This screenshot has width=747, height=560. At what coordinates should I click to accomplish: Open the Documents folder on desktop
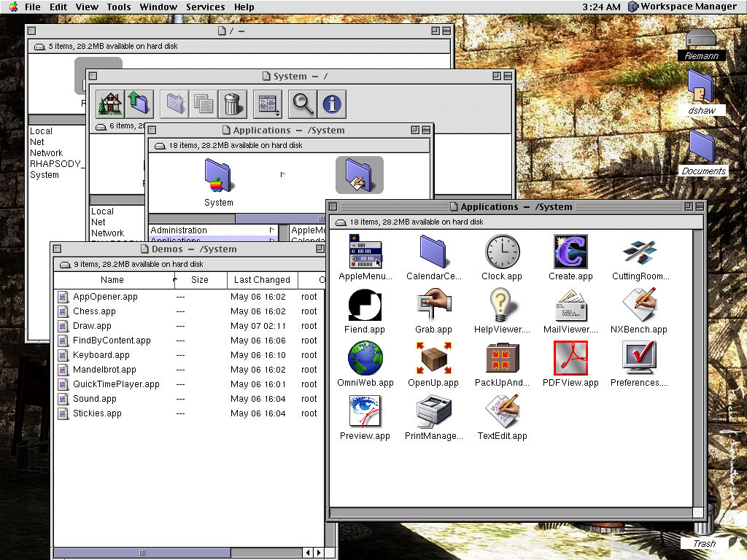(702, 146)
